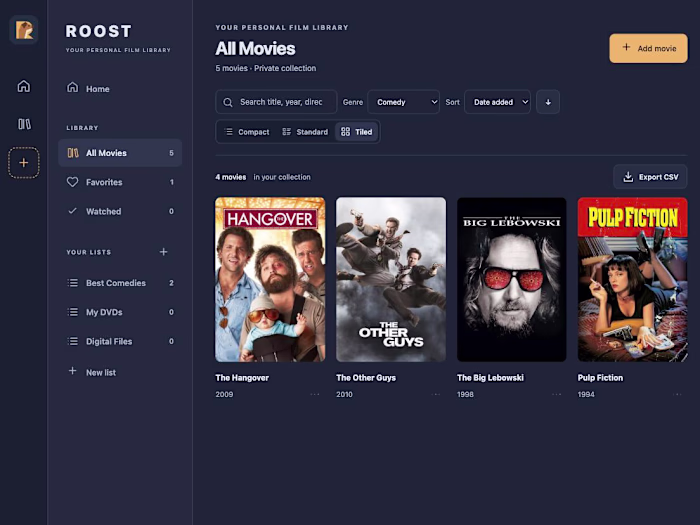700x525 pixels.
Task: Export the collection with Export CSV
Action: [650, 177]
